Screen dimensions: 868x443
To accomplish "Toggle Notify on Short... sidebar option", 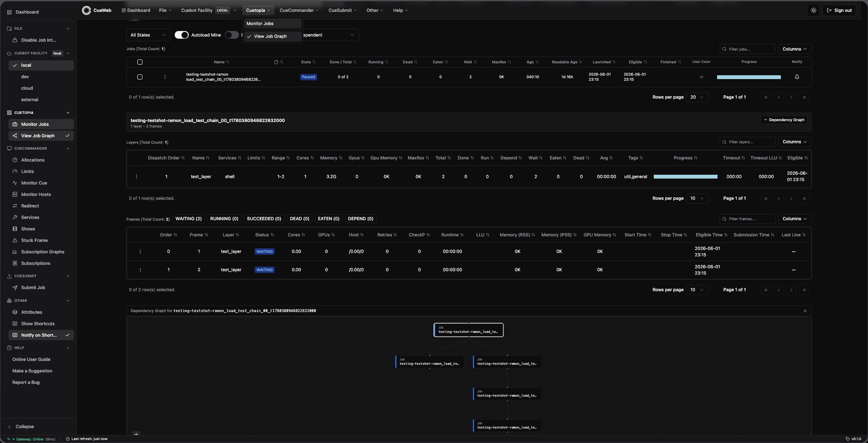I will click(41, 335).
